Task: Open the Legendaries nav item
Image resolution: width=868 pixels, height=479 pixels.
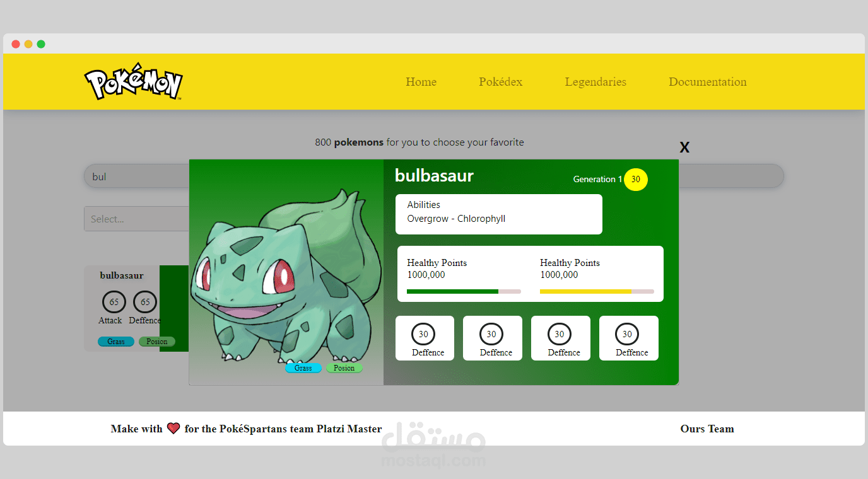Action: (x=595, y=82)
